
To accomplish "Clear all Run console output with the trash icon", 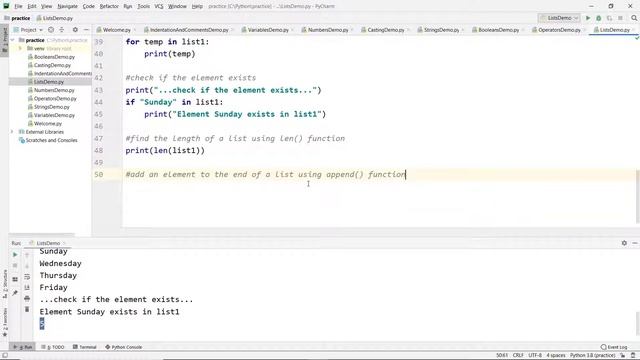I will (x=27, y=309).
